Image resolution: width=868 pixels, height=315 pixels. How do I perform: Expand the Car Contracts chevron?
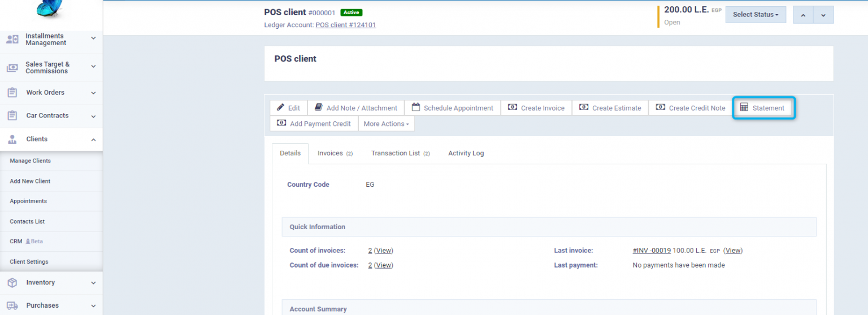point(93,116)
